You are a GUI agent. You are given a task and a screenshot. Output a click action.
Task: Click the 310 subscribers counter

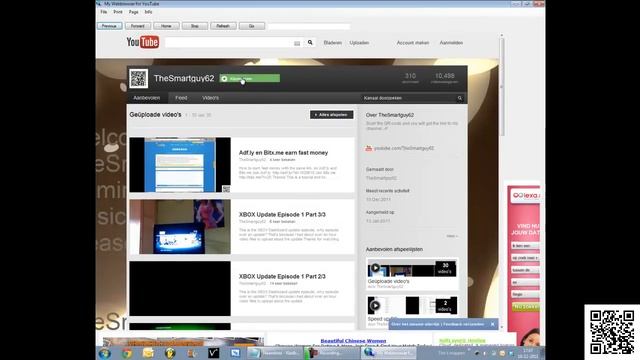coord(410,78)
